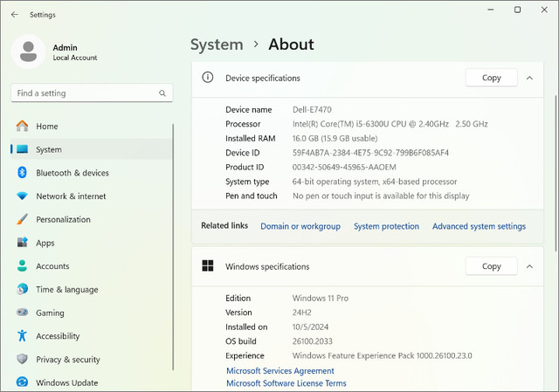Screen dimensions: 559x392
Task: Click the main content scrollbar
Action: pos(556,173)
